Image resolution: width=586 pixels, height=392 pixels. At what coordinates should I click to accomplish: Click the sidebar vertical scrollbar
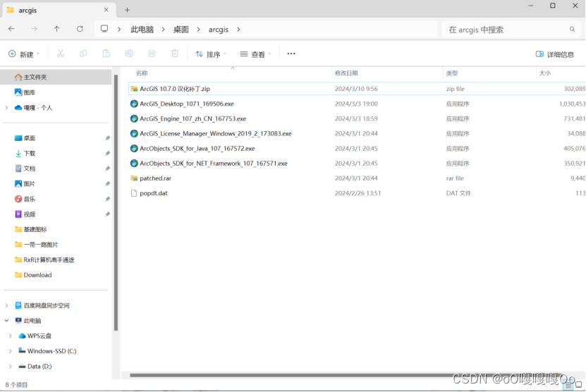tap(116, 202)
